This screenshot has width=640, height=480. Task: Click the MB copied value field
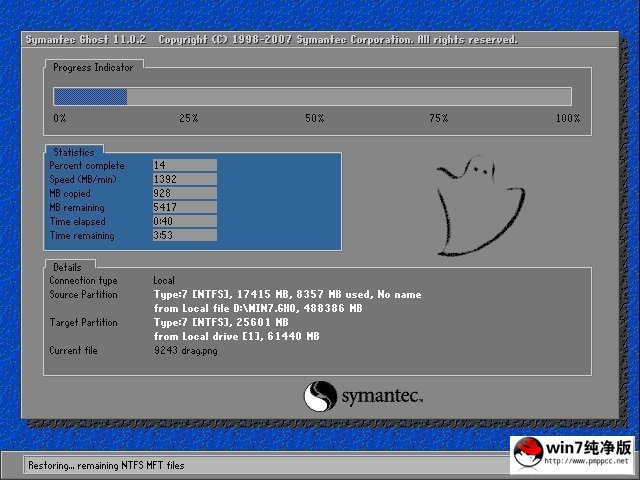click(184, 193)
